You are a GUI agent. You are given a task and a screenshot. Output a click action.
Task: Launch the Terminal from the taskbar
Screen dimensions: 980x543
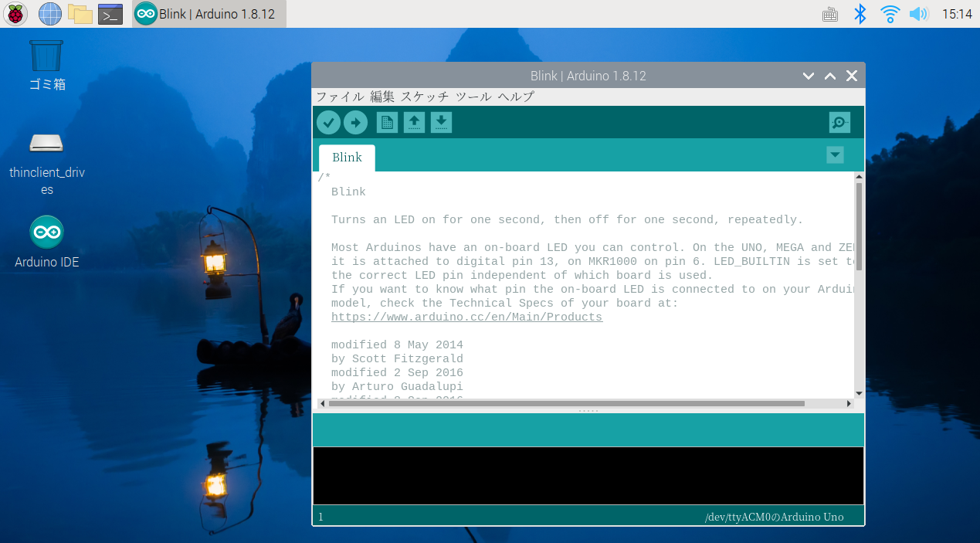coord(110,13)
